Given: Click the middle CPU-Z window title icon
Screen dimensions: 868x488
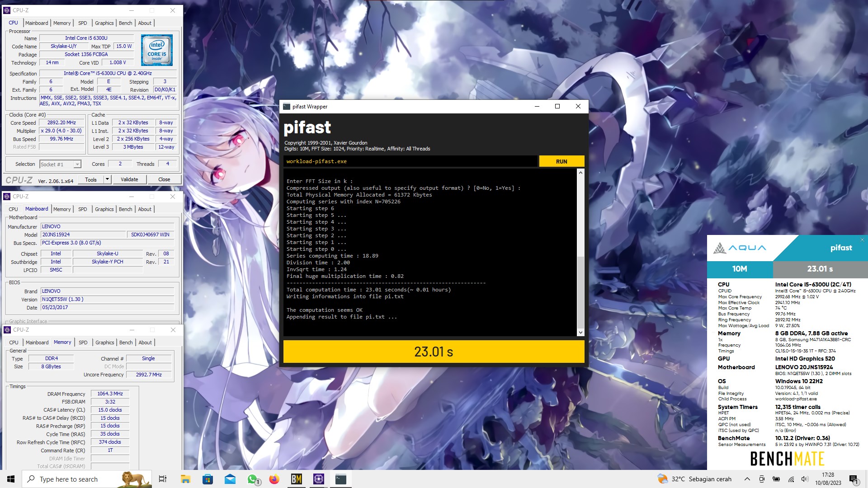Looking at the screenshot, I should 7,197.
